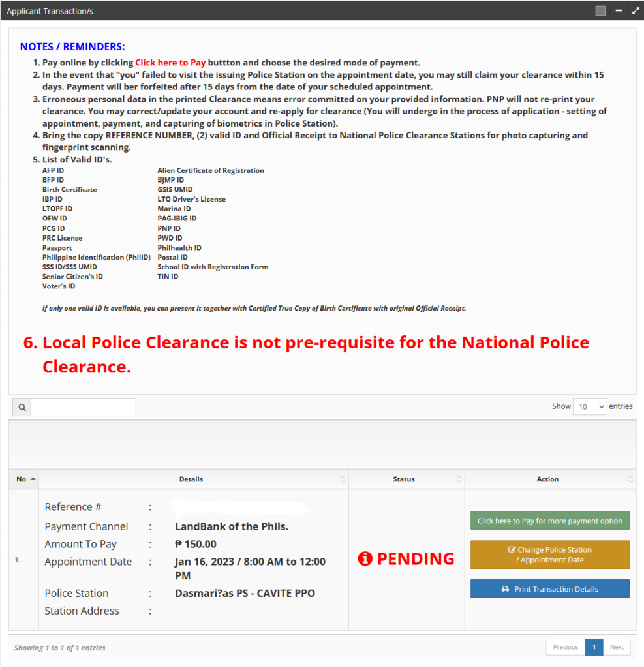Sort the Action column

[x=549, y=479]
